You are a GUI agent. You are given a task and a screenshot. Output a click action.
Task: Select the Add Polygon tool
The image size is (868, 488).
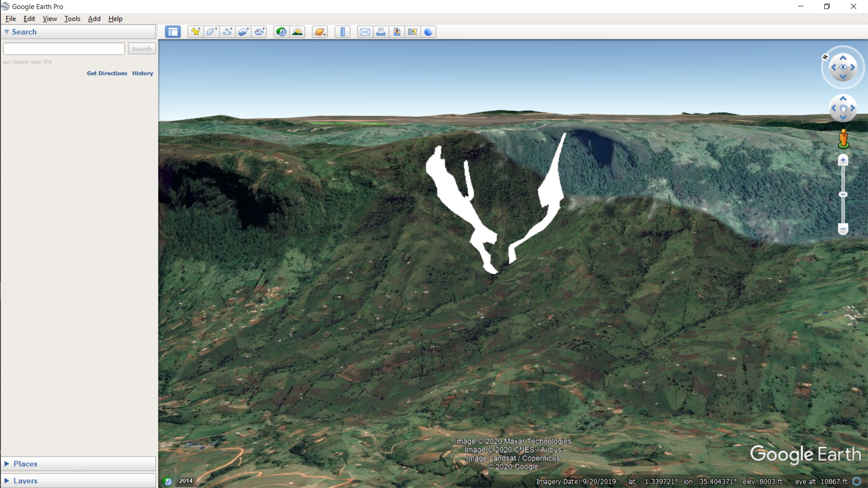click(x=212, y=32)
